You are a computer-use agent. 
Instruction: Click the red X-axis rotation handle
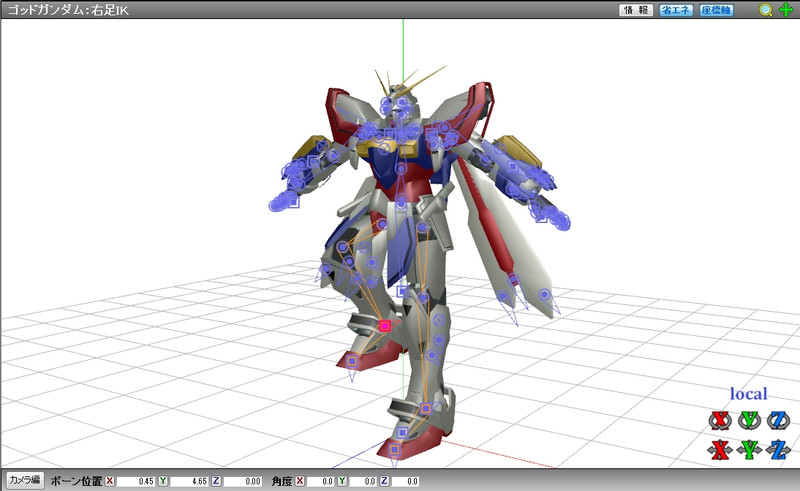pyautogui.click(x=720, y=420)
